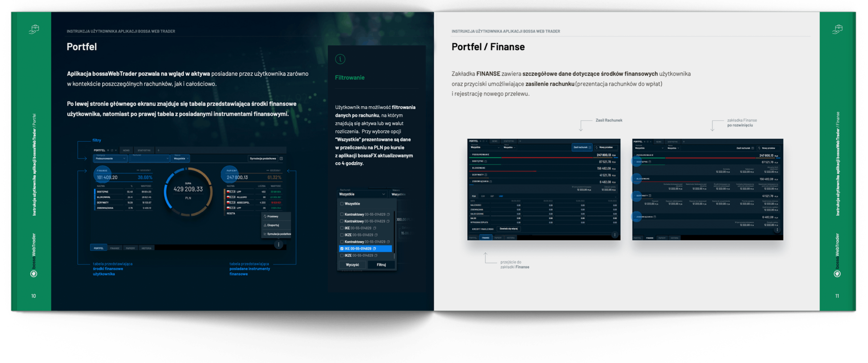Open the Podsumowanie navigation dropdown
This screenshot has height=363, width=868.
click(110, 159)
